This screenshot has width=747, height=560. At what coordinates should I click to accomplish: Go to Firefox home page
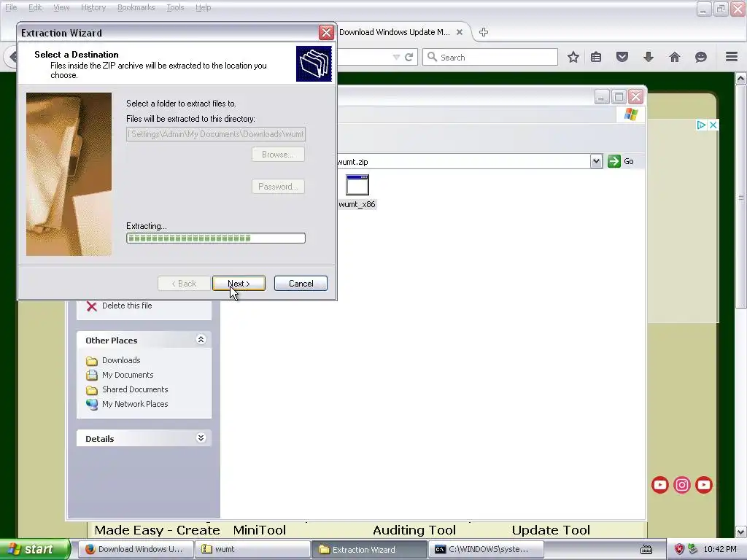tap(675, 57)
